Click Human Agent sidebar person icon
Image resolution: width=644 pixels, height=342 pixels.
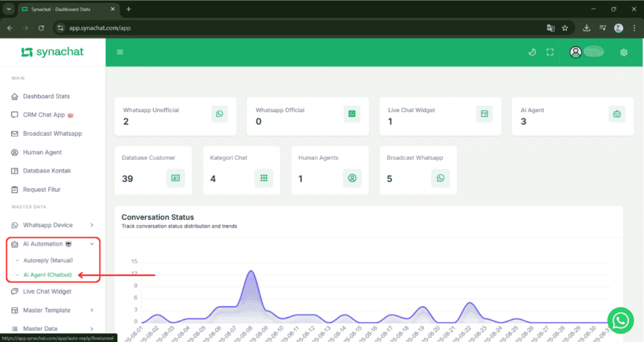(15, 152)
